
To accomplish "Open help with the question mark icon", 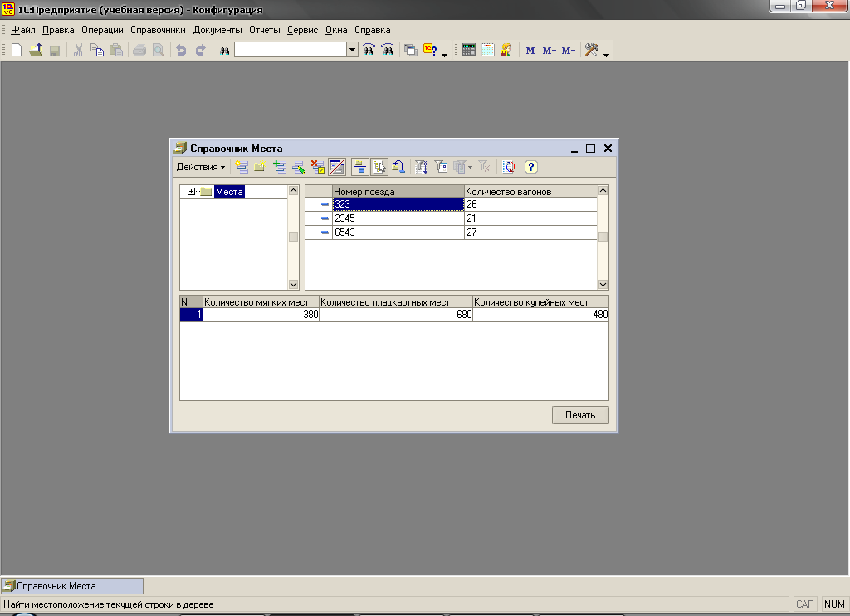I will 531,167.
